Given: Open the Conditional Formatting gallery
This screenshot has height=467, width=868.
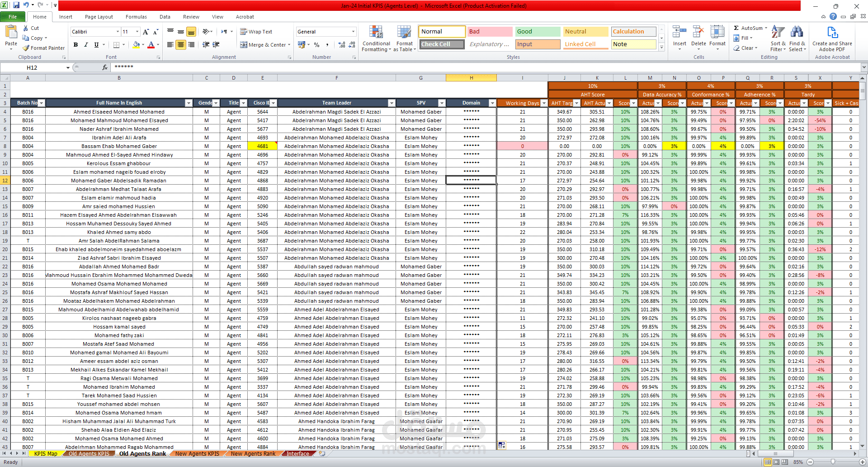Looking at the screenshot, I should [376, 38].
